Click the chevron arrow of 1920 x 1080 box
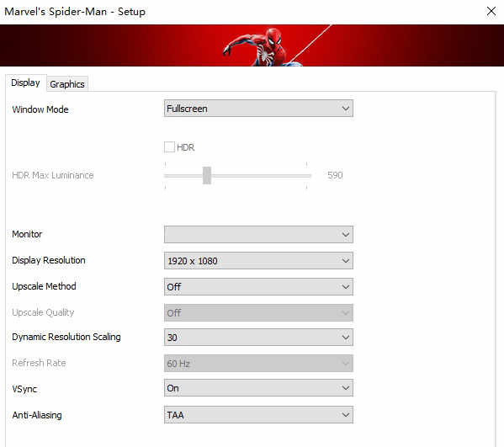This screenshot has width=504, height=447. click(x=346, y=260)
